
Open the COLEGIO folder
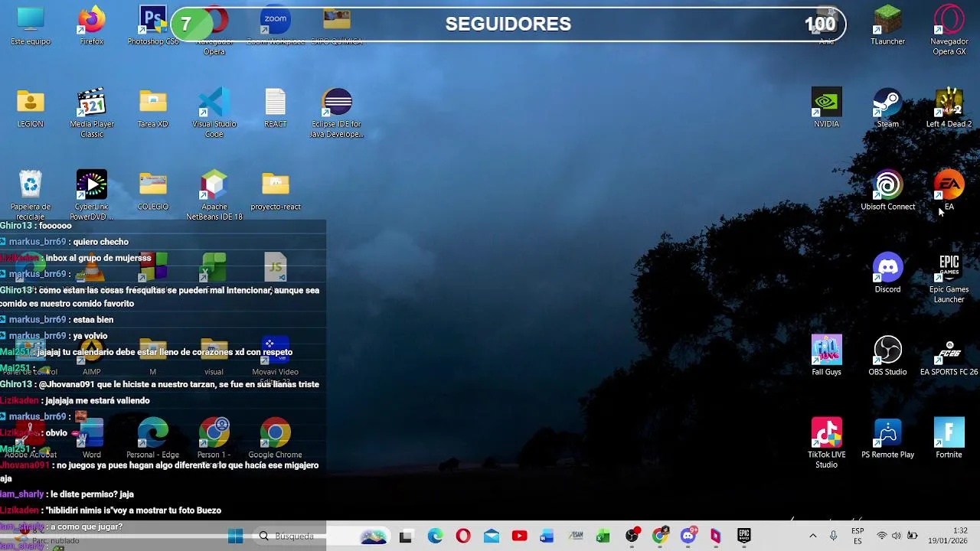click(x=153, y=191)
